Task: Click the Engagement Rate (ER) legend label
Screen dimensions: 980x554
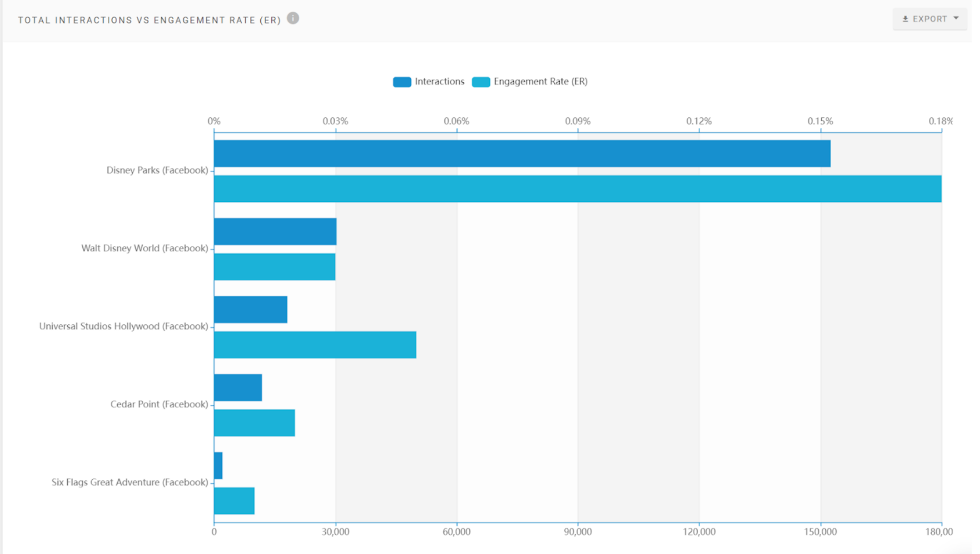Action: tap(540, 81)
